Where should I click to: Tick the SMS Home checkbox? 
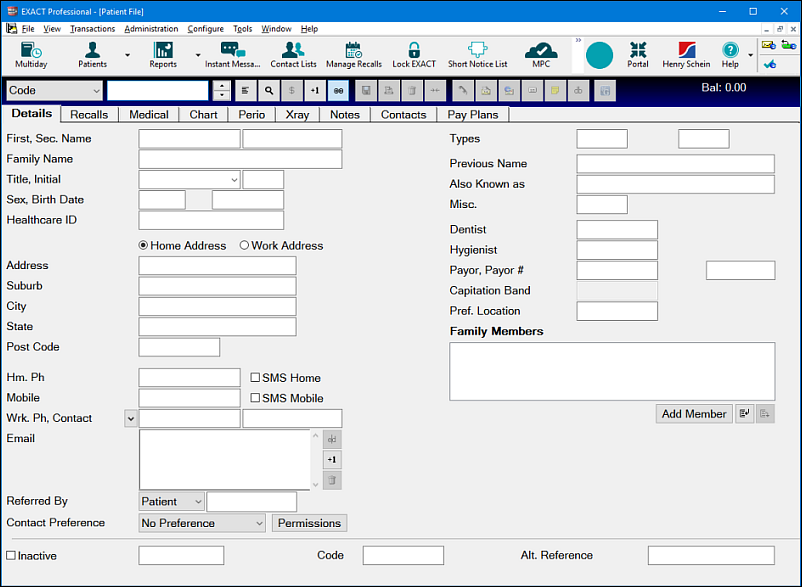point(255,377)
